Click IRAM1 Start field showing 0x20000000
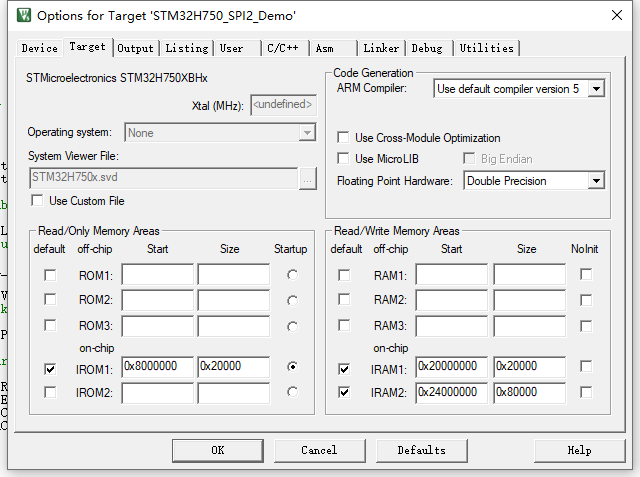 pyautogui.click(x=452, y=366)
